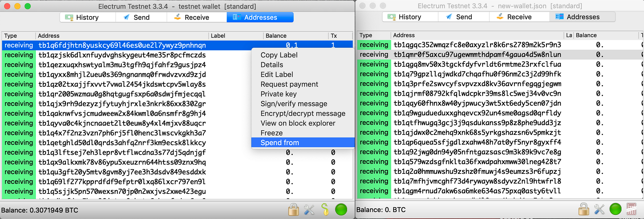Open network green circle in new-wallet.json window
Screen dimensions: 644x219
[x=615, y=209]
